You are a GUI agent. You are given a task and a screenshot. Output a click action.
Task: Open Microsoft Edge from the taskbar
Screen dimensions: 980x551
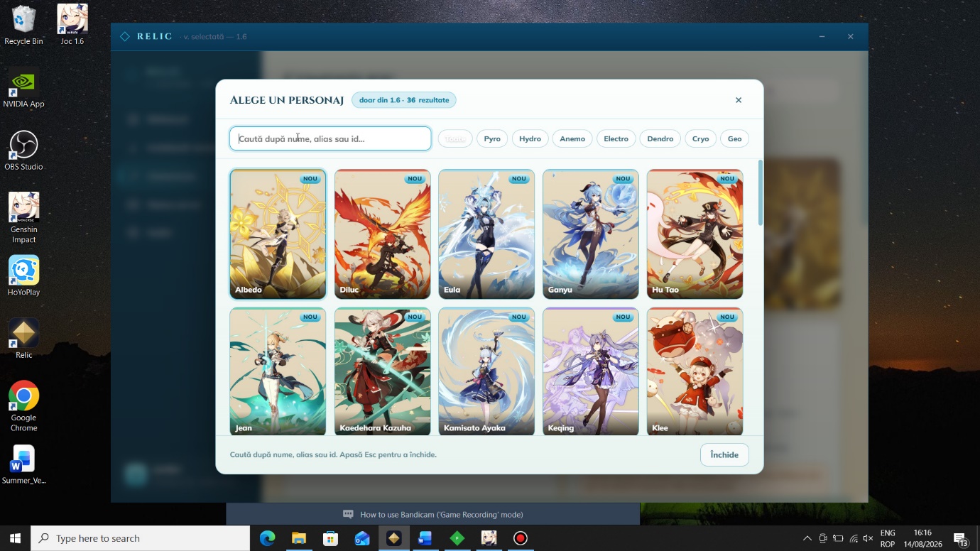click(x=267, y=538)
